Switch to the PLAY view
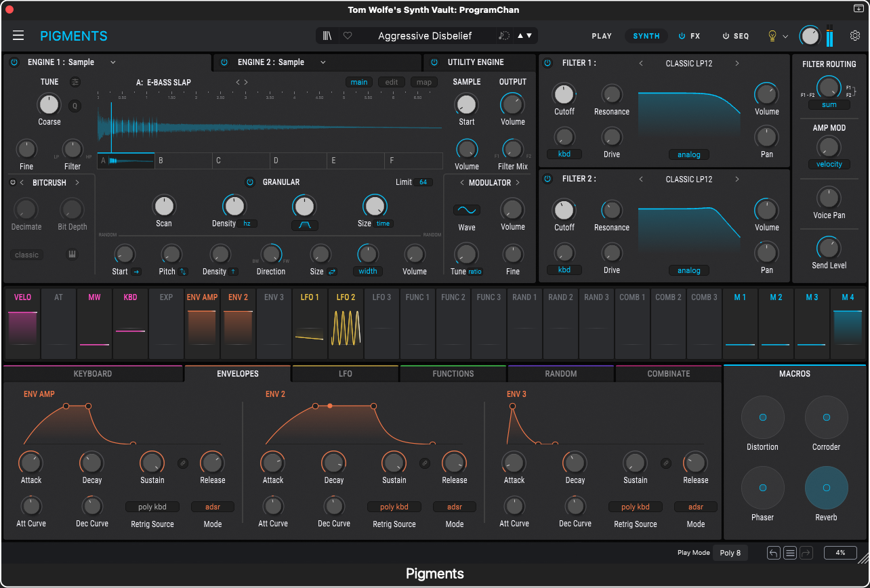The height and width of the screenshot is (588, 870). pyautogui.click(x=602, y=36)
